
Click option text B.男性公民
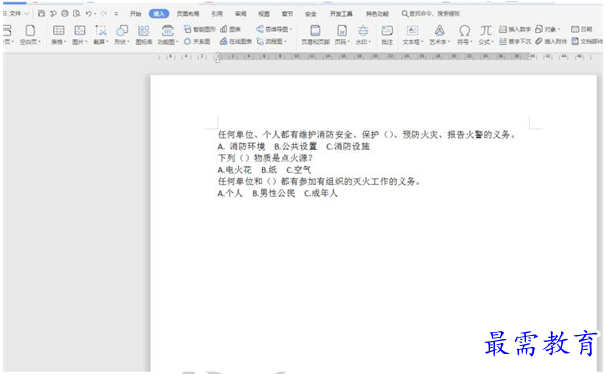[x=274, y=193]
